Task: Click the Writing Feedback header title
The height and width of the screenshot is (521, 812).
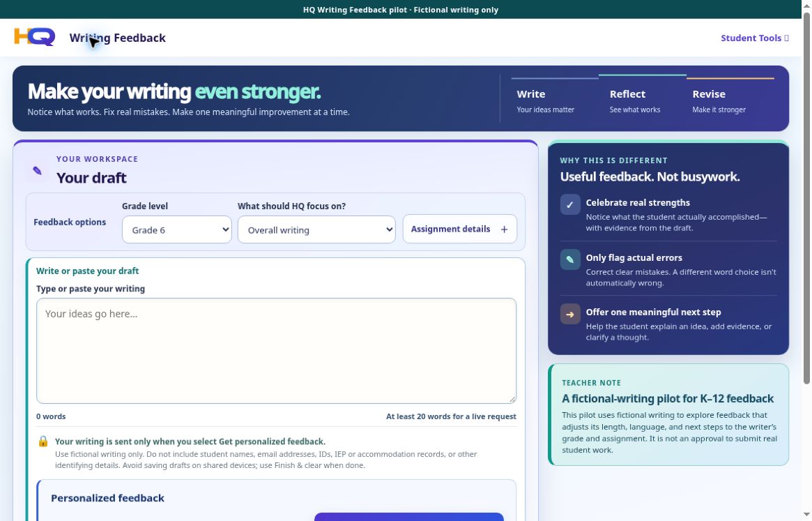Action: click(118, 38)
